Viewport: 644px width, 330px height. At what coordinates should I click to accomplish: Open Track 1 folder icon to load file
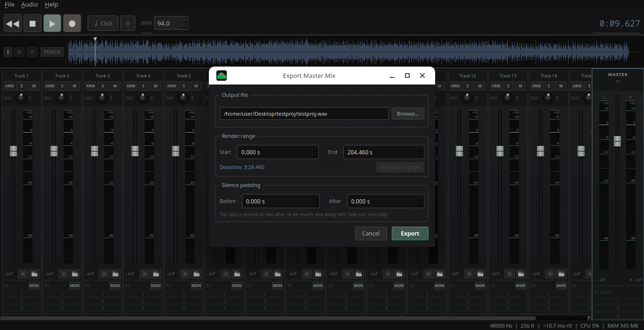coord(34,274)
